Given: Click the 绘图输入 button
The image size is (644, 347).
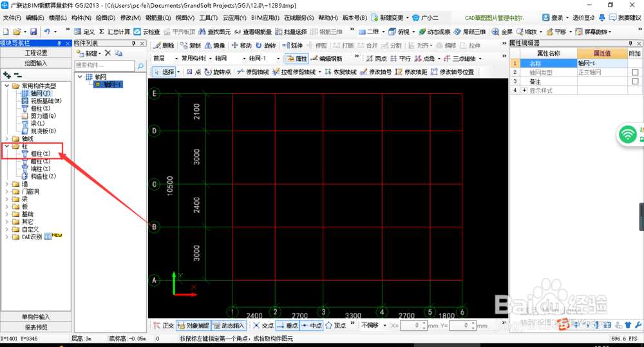Looking at the screenshot, I should (x=36, y=63).
